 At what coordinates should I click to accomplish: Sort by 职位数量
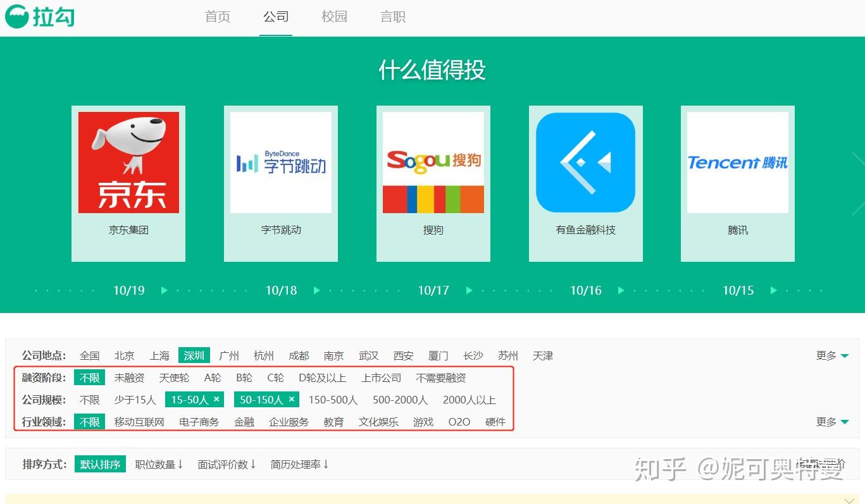coord(159,464)
